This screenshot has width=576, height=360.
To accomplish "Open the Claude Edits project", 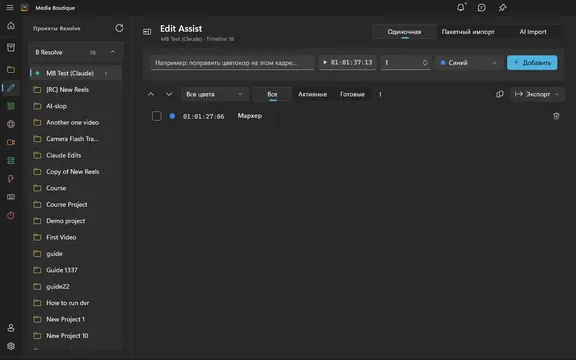I will pos(75,155).
